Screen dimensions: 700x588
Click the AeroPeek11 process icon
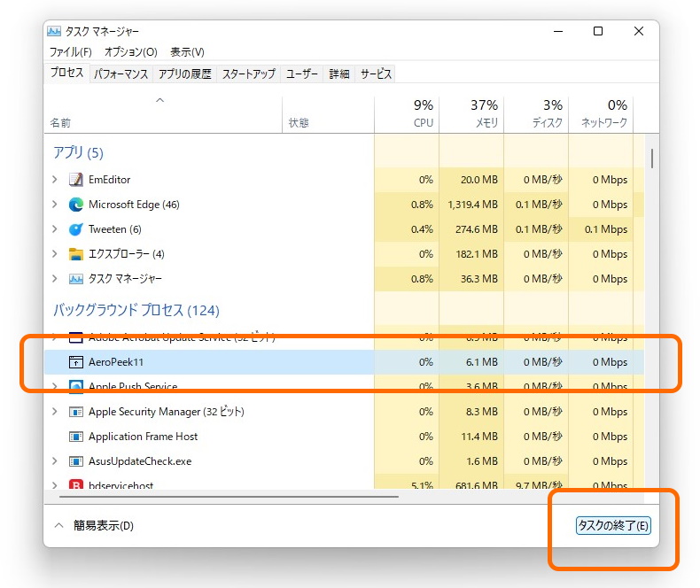click(76, 362)
